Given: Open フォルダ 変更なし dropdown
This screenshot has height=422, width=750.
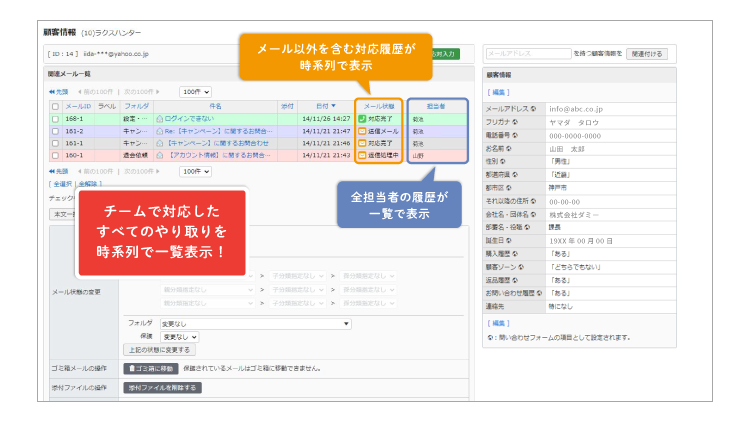Looking at the screenshot, I should pos(255,324).
